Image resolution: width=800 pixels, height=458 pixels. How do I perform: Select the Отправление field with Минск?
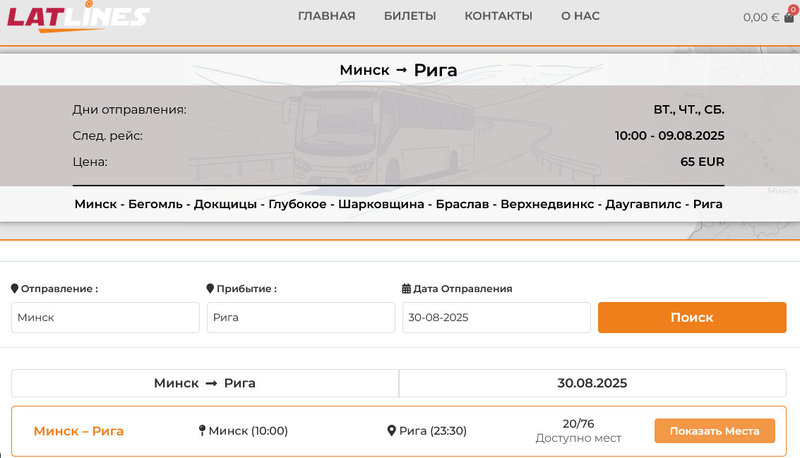(105, 317)
